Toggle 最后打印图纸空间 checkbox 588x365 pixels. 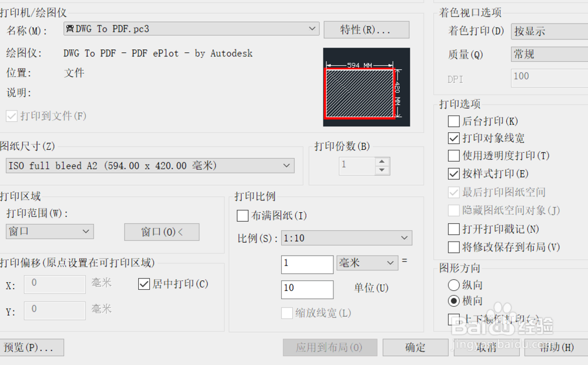click(454, 192)
